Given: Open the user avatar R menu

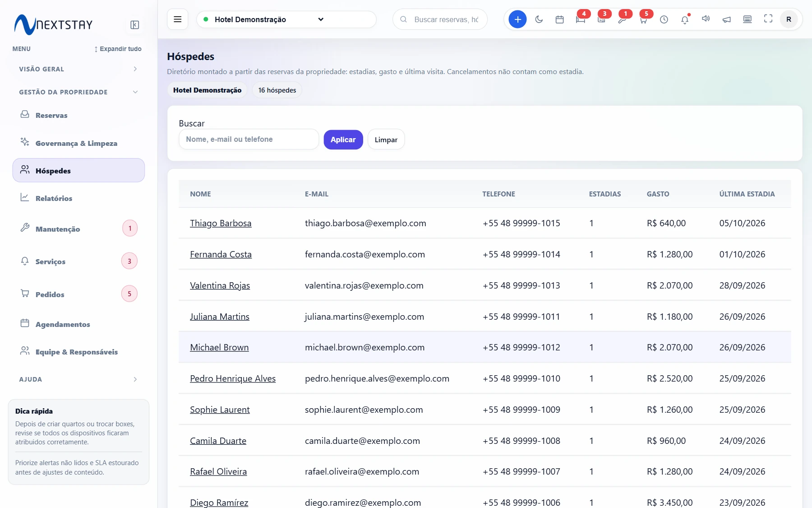Looking at the screenshot, I should click(x=789, y=19).
